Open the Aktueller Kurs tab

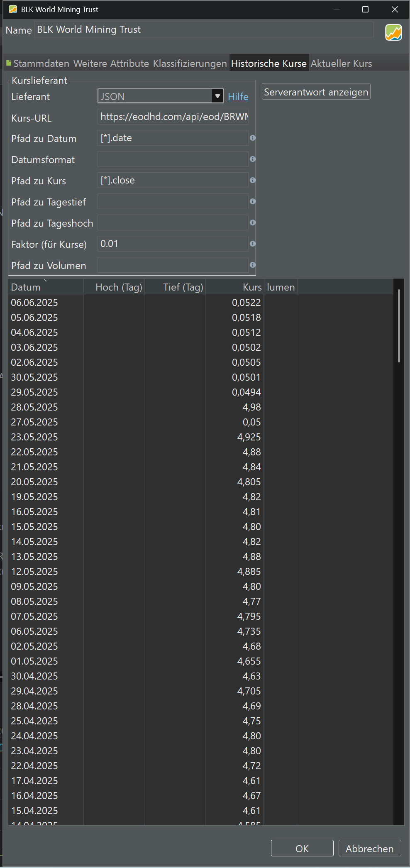pyautogui.click(x=341, y=64)
